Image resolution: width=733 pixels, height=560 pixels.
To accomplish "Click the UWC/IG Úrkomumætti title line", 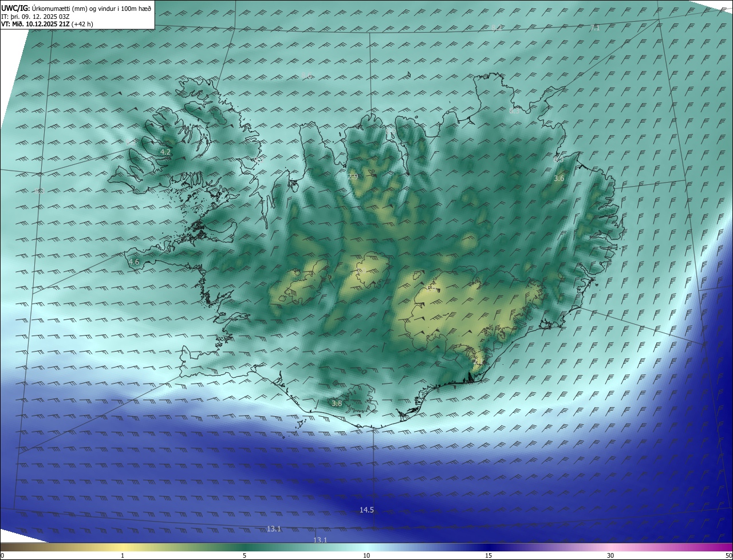I will (76, 8).
